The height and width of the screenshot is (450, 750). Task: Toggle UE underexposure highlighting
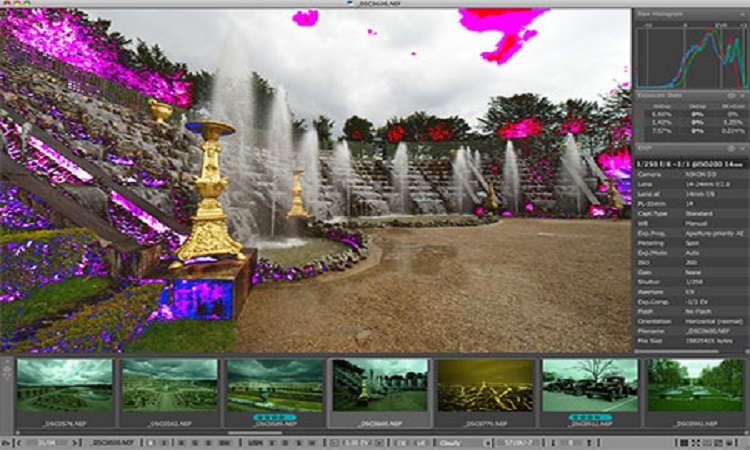(x=419, y=441)
